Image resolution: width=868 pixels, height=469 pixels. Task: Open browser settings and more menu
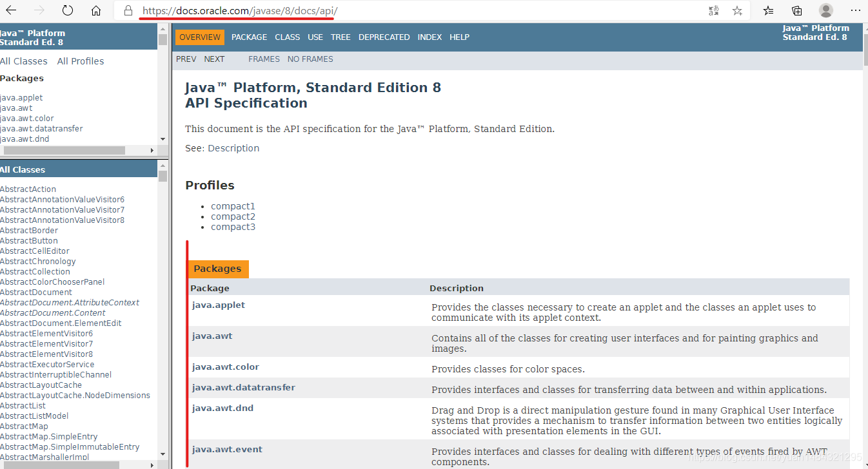click(855, 11)
